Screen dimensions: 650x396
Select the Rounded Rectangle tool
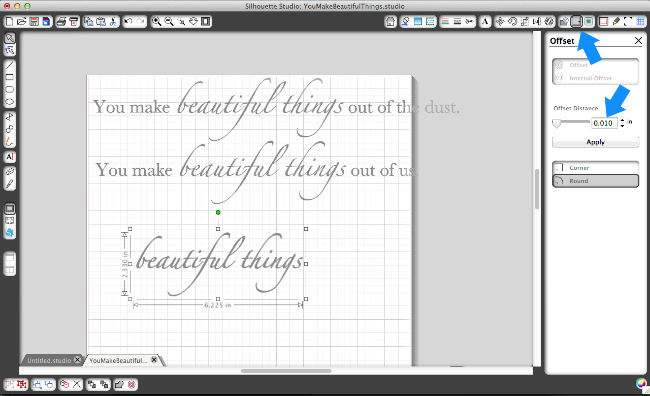10,89
